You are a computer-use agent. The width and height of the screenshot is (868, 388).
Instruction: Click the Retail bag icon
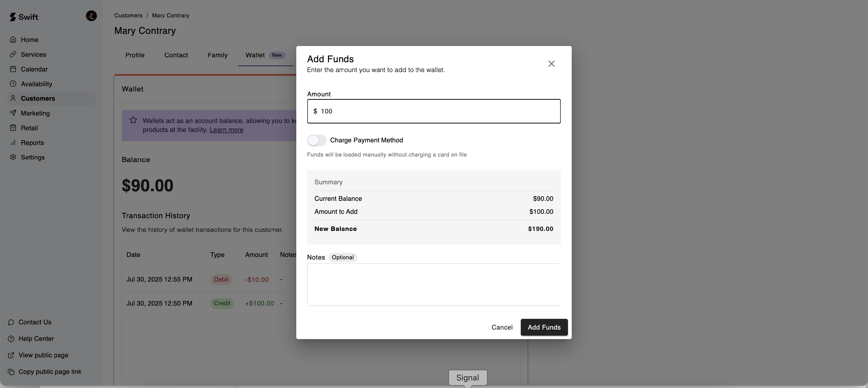click(13, 128)
